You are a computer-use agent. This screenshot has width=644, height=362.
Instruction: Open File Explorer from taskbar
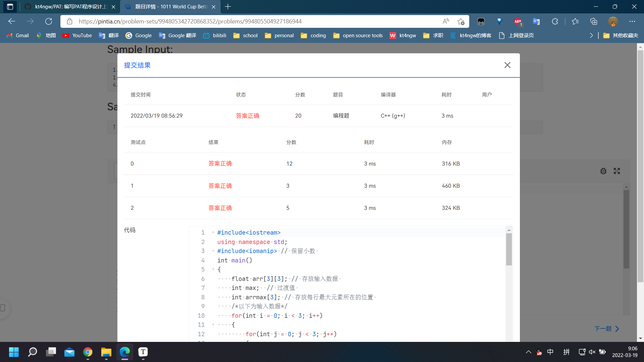pyautogui.click(x=106, y=352)
